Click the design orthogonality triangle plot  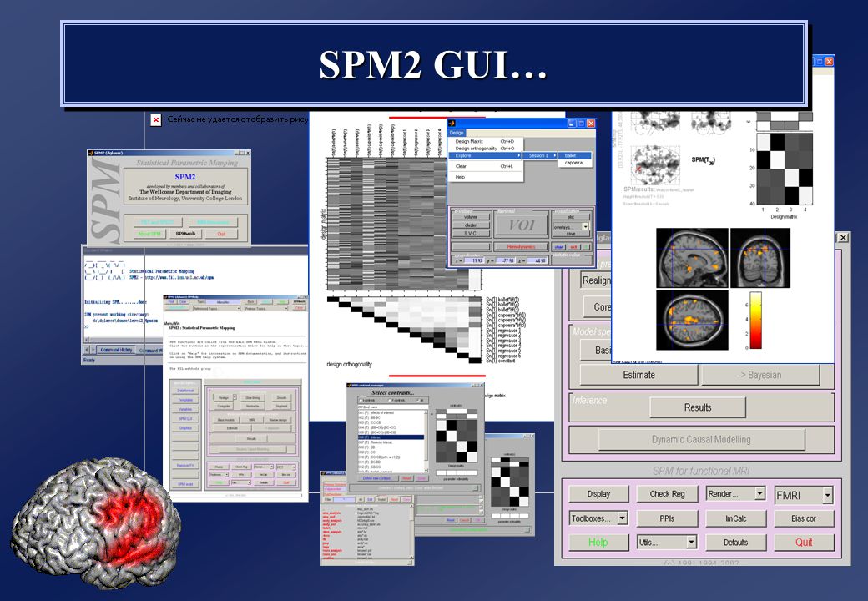coord(404,330)
